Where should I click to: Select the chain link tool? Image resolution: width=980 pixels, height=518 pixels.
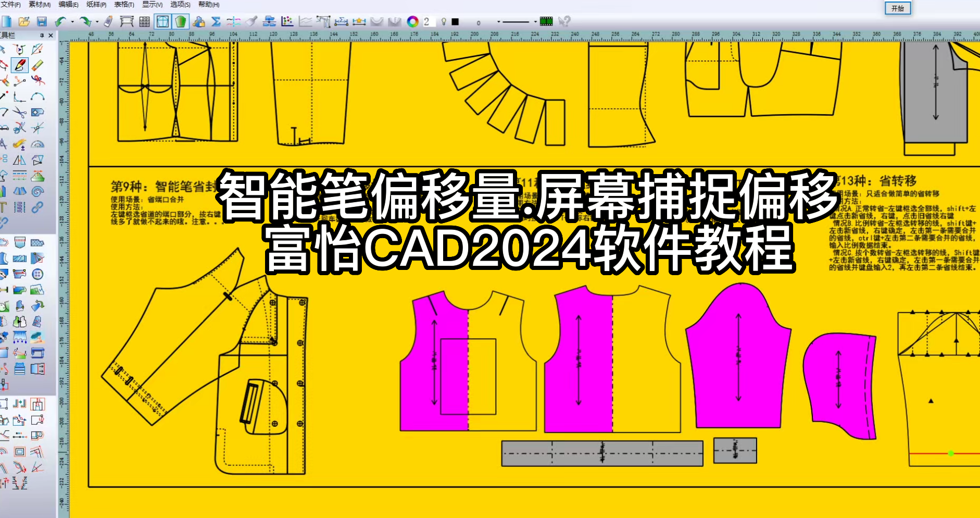click(x=37, y=207)
